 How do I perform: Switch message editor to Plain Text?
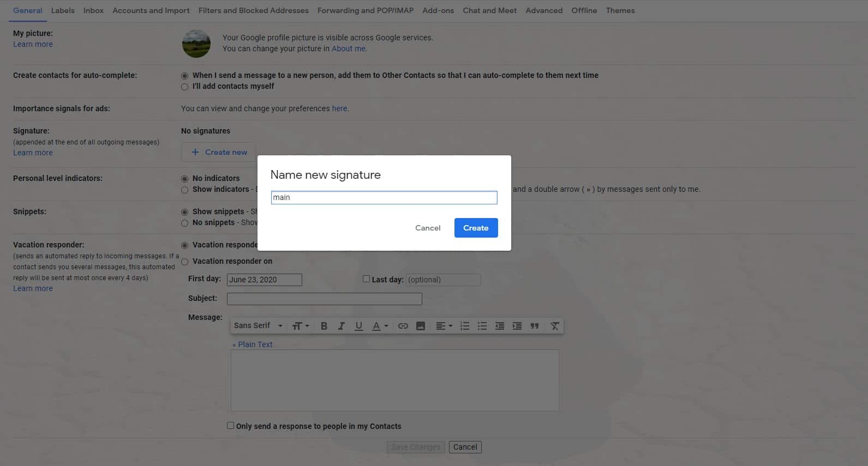(253, 344)
